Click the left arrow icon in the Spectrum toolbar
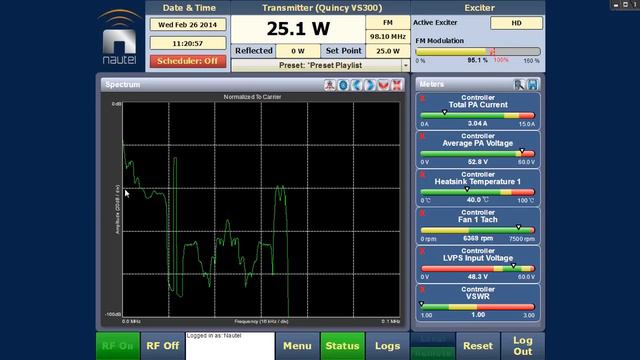 357,85
